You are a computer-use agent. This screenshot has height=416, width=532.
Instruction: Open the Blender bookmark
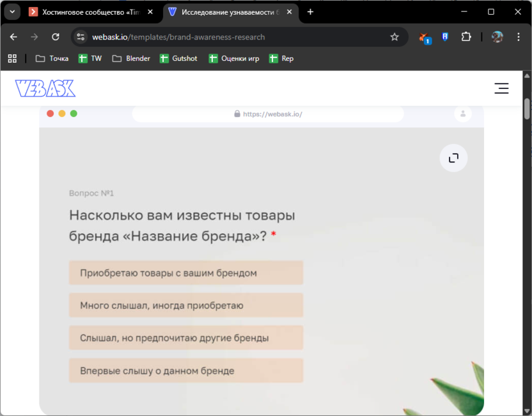point(130,58)
